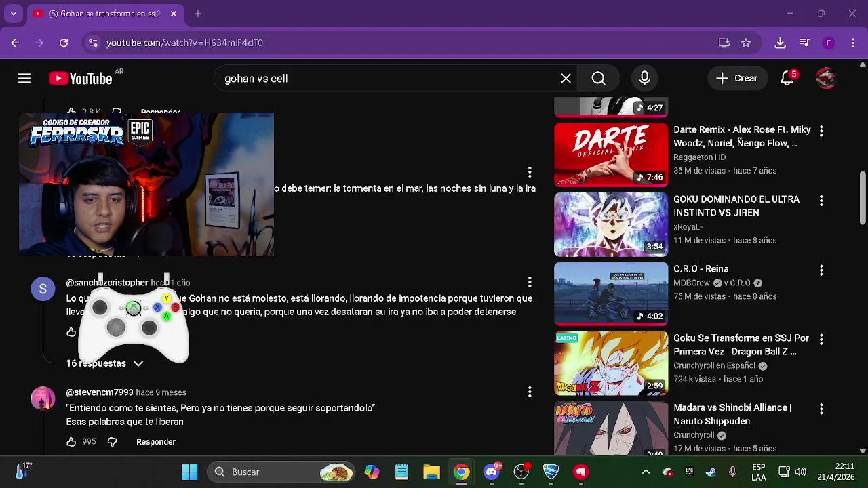Open options for Goku Se Transforma video

pos(821,340)
